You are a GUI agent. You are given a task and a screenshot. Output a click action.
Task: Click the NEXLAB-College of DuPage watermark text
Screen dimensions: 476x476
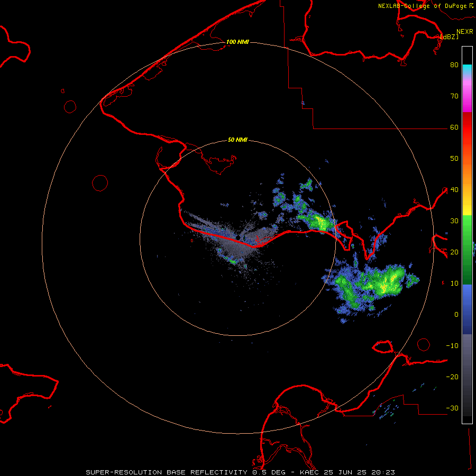click(422, 6)
